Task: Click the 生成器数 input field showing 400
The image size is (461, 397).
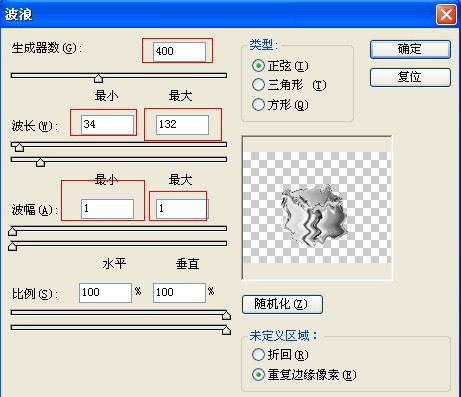Action: pyautogui.click(x=179, y=52)
